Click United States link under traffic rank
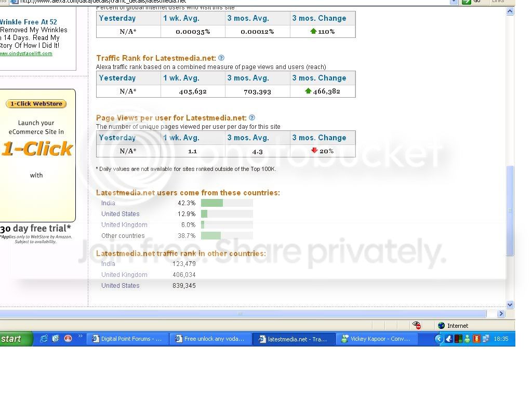 [x=120, y=285]
